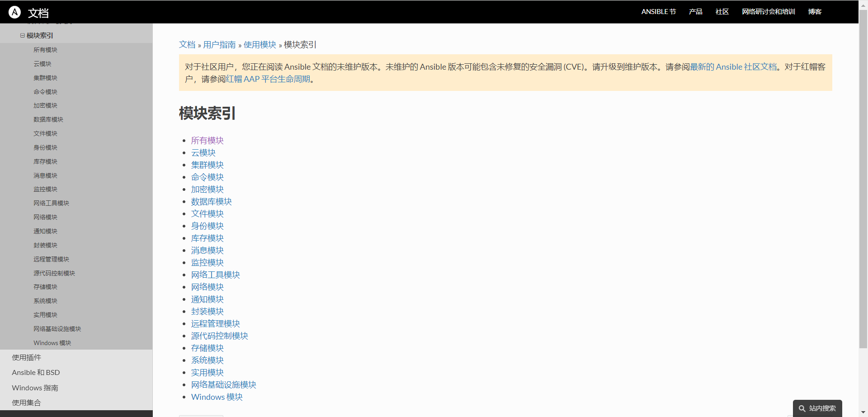The width and height of the screenshot is (868, 417).
Task: Click the page scrollbar down arrow
Action: [x=863, y=412]
